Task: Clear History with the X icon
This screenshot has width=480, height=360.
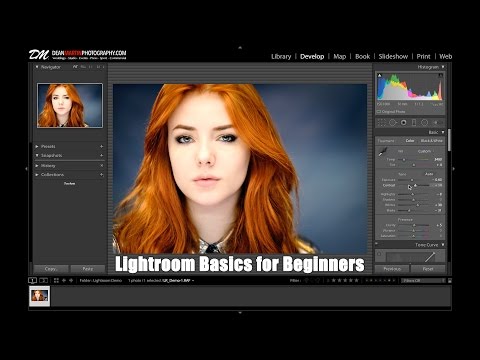Action: point(101,166)
